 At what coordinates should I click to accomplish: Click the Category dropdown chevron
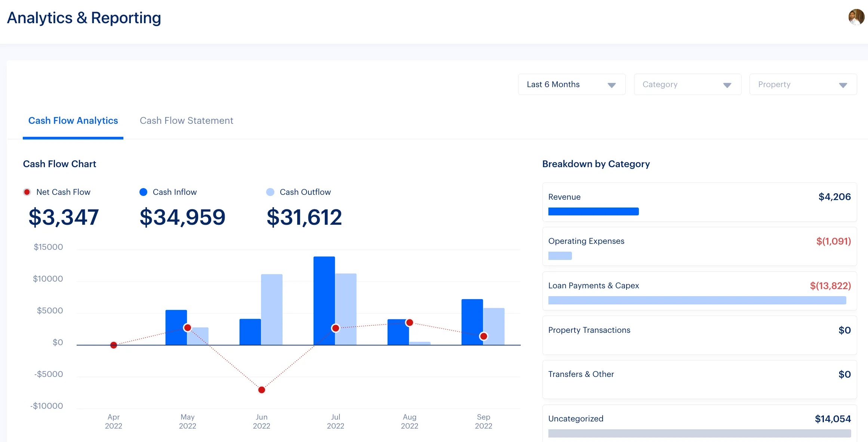726,85
